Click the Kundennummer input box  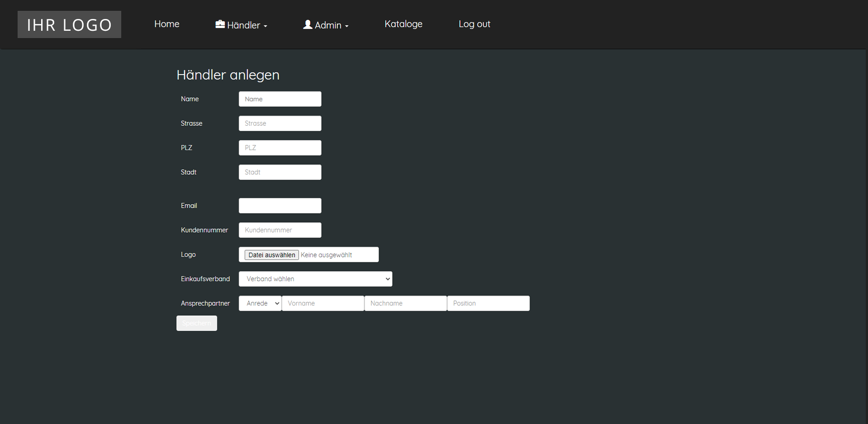click(x=280, y=230)
